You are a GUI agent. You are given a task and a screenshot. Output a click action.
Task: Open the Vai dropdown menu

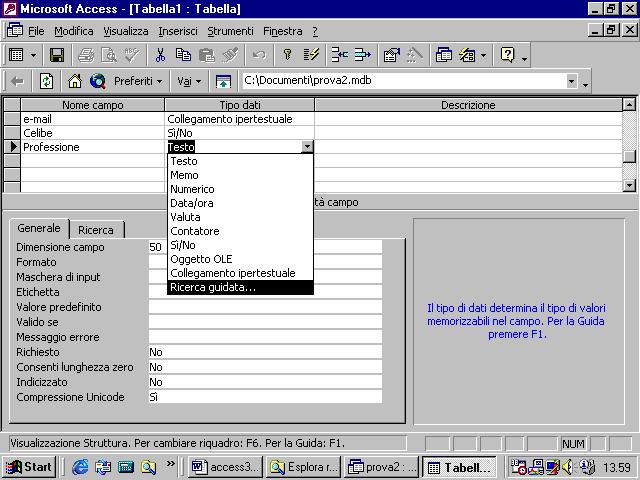tap(189, 82)
